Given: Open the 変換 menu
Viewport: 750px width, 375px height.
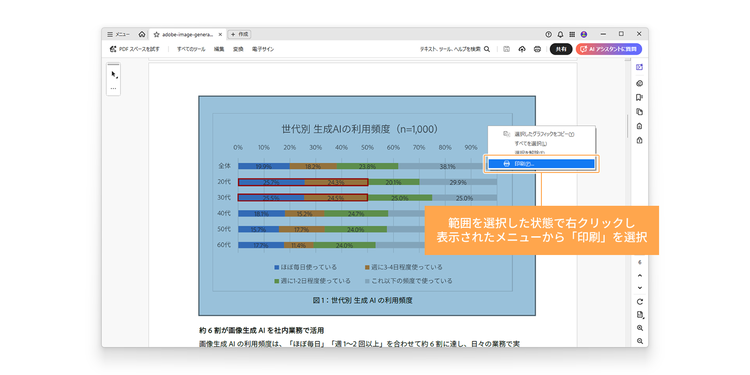Looking at the screenshot, I should [238, 49].
